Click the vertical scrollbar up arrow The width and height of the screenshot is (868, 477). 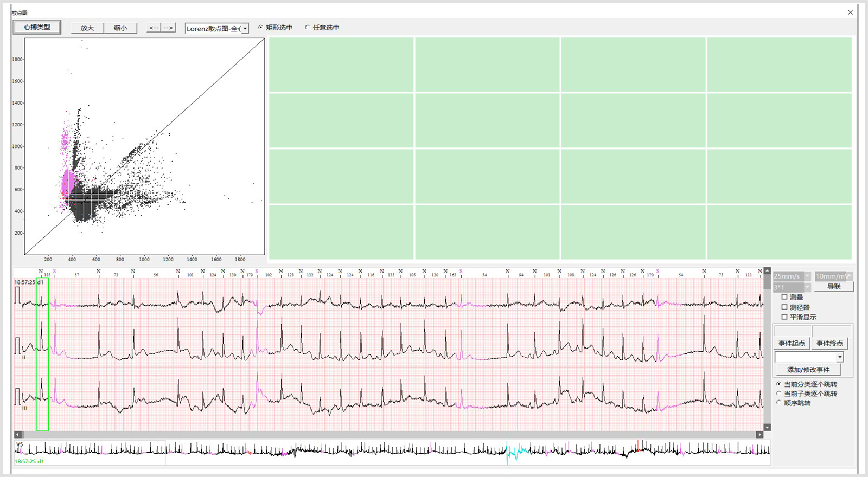pyautogui.click(x=767, y=271)
